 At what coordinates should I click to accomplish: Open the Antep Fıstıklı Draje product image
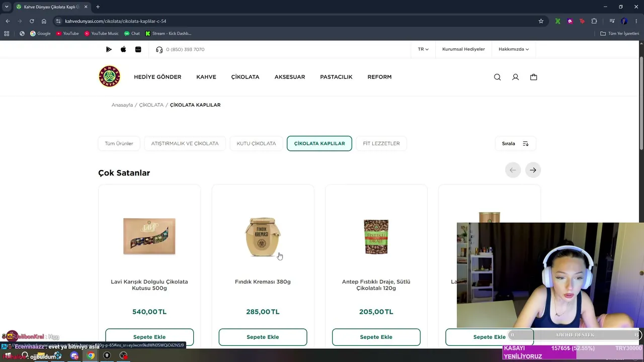[x=376, y=236]
